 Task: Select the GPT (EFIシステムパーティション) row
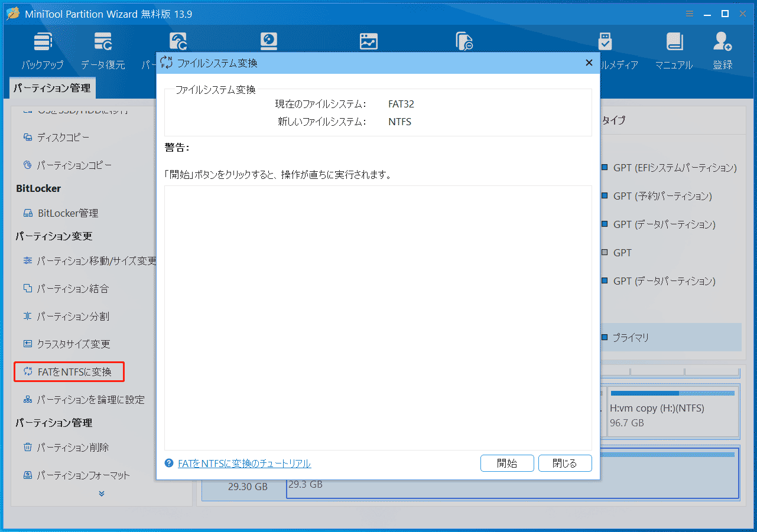point(670,168)
